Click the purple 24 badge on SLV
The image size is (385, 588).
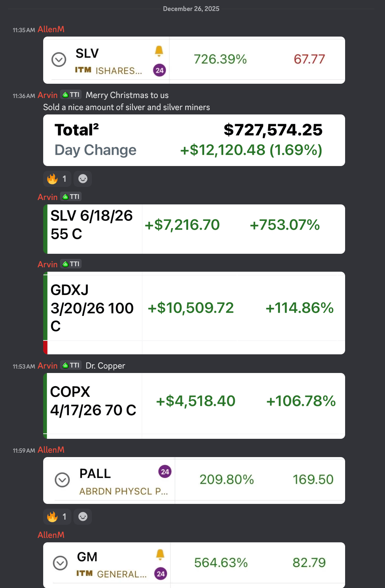click(x=160, y=70)
